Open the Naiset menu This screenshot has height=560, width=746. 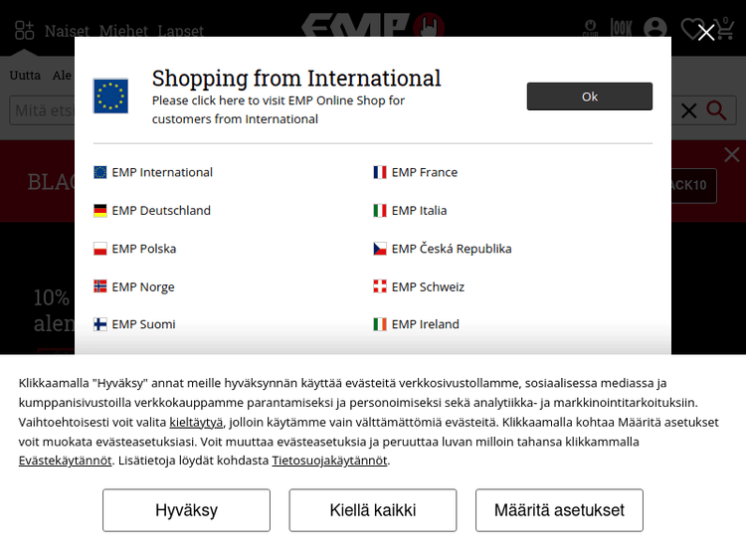click(x=67, y=31)
